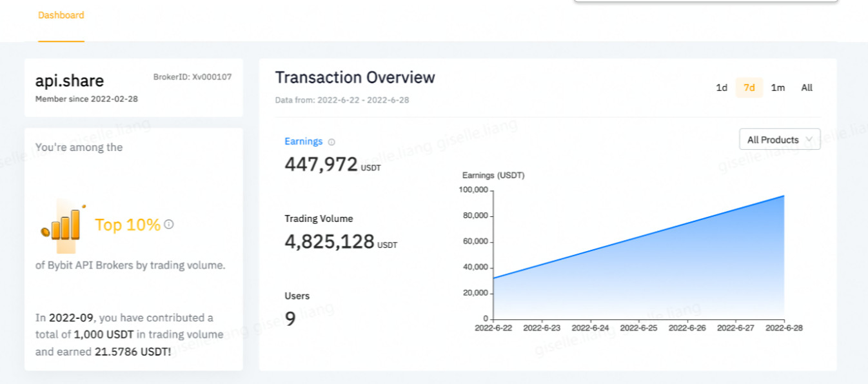Click the Users metric label

point(297,296)
